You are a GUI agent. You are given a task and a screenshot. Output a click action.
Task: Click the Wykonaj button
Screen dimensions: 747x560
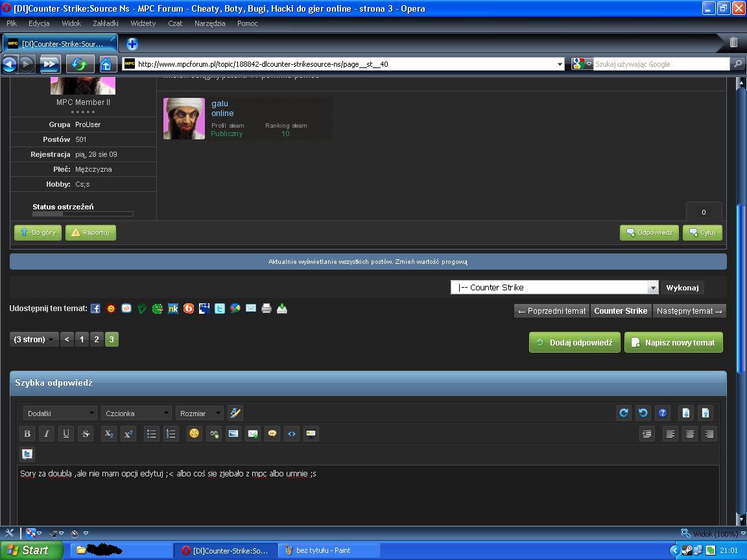pos(682,288)
